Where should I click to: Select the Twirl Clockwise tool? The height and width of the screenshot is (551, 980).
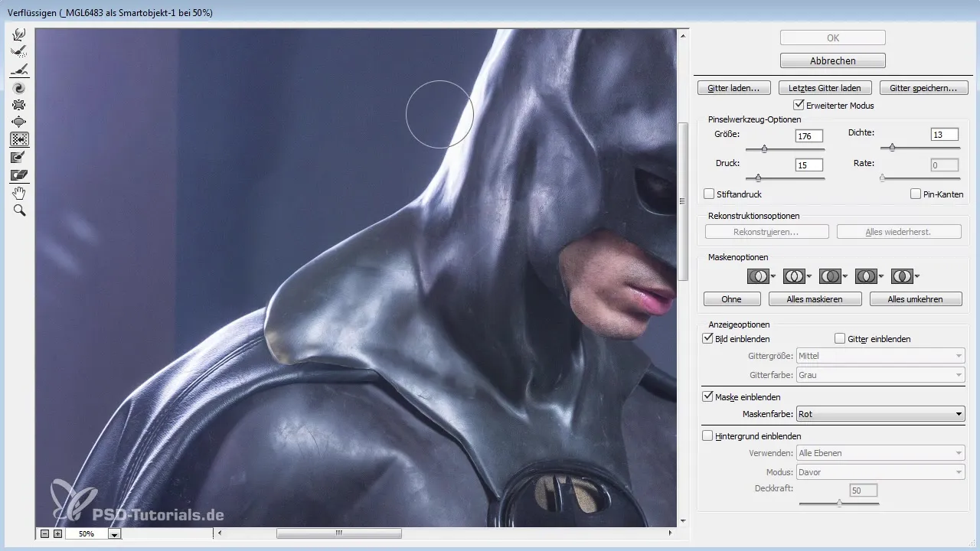tap(20, 87)
